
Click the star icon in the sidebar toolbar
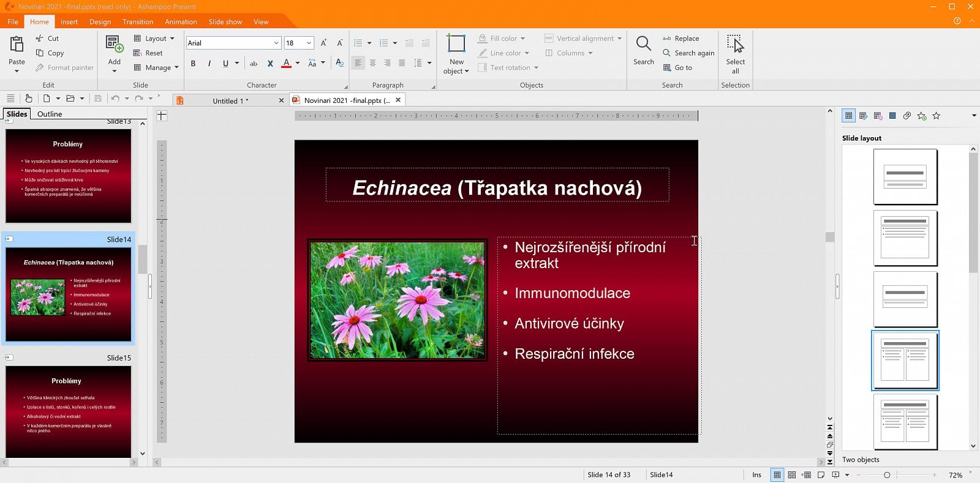pyautogui.click(x=937, y=115)
